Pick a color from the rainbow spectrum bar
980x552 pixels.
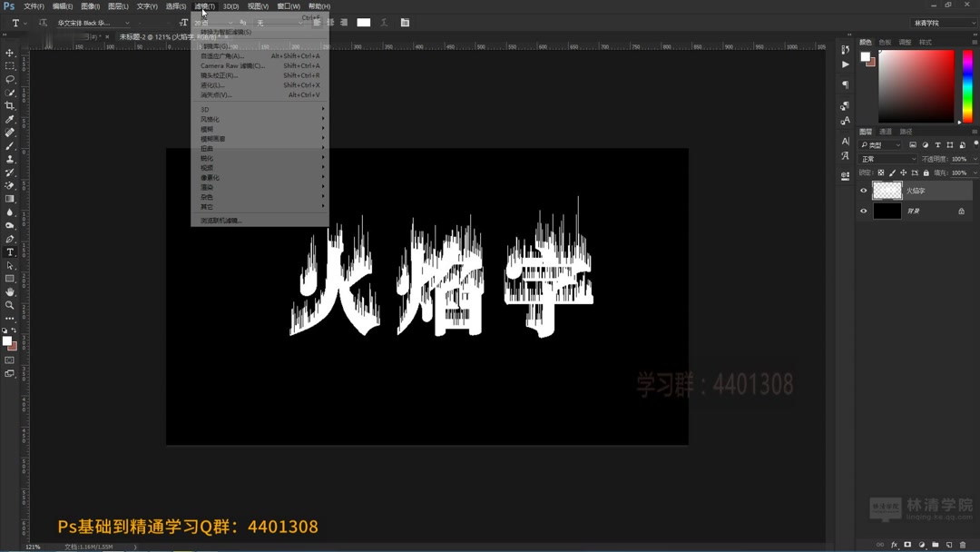(966, 86)
